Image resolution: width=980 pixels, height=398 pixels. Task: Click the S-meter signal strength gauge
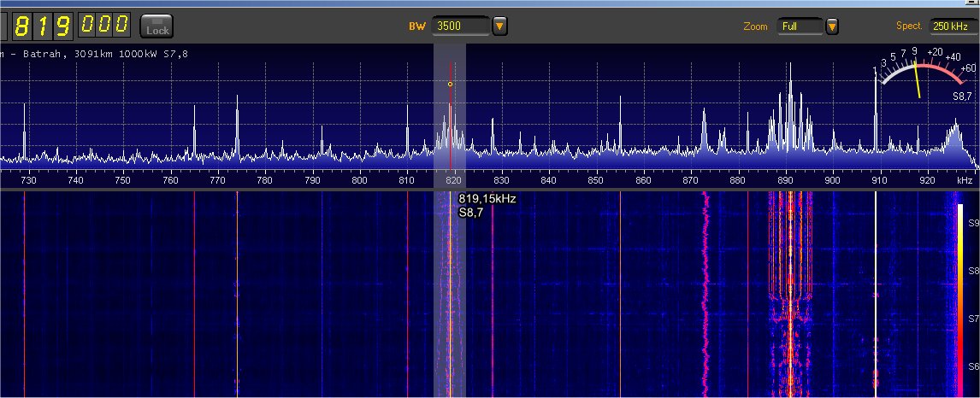click(x=919, y=75)
